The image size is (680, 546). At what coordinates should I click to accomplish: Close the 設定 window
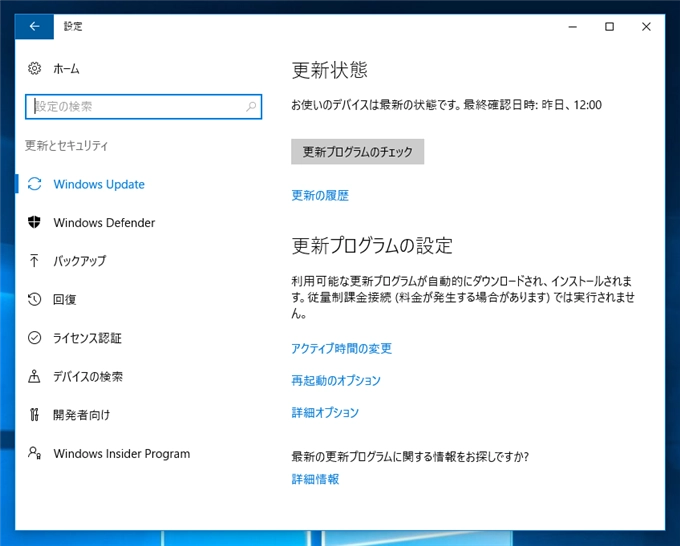point(646,26)
